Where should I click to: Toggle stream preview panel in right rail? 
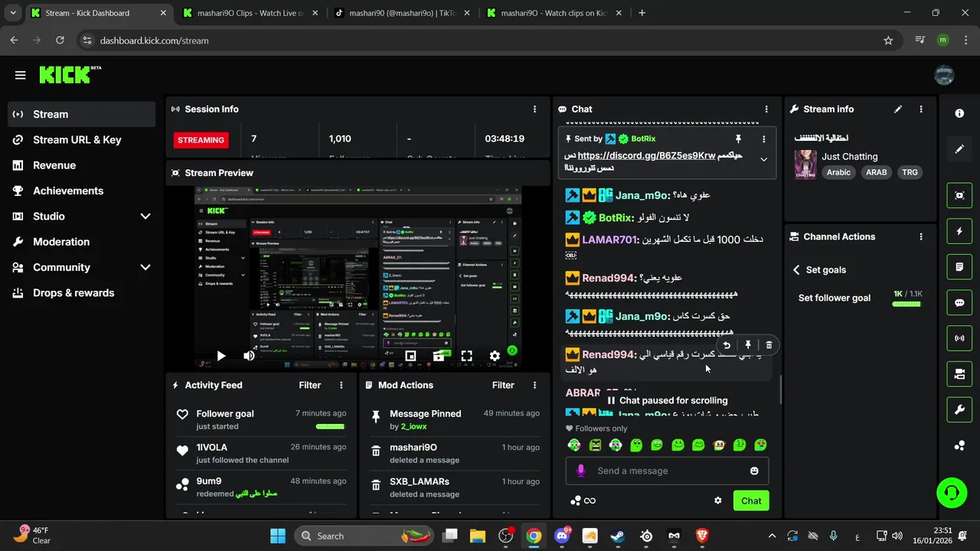pos(959,195)
